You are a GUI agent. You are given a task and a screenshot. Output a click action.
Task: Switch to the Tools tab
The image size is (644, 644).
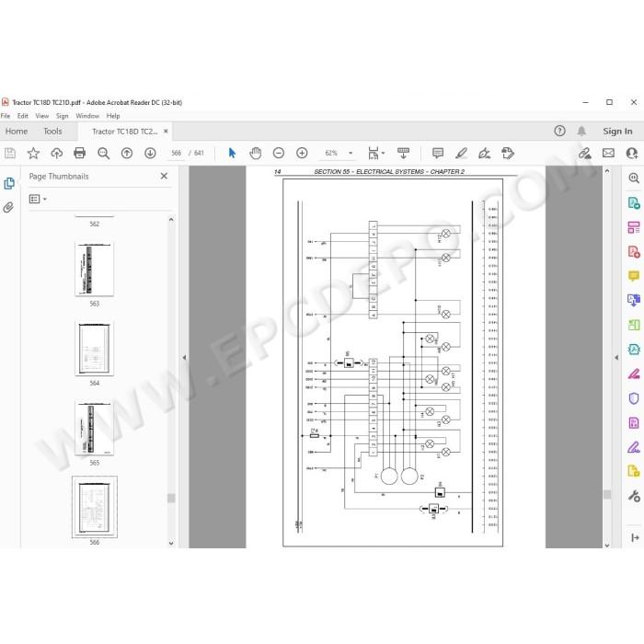[x=52, y=132]
